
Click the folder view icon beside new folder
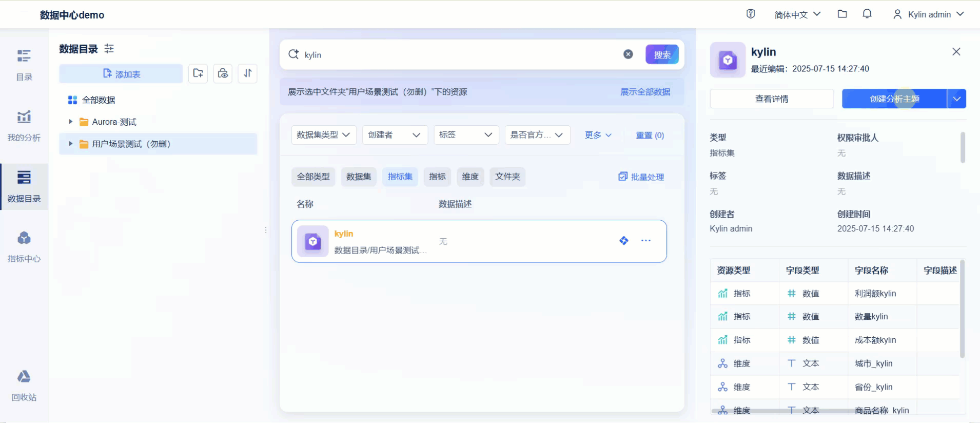[x=223, y=73]
